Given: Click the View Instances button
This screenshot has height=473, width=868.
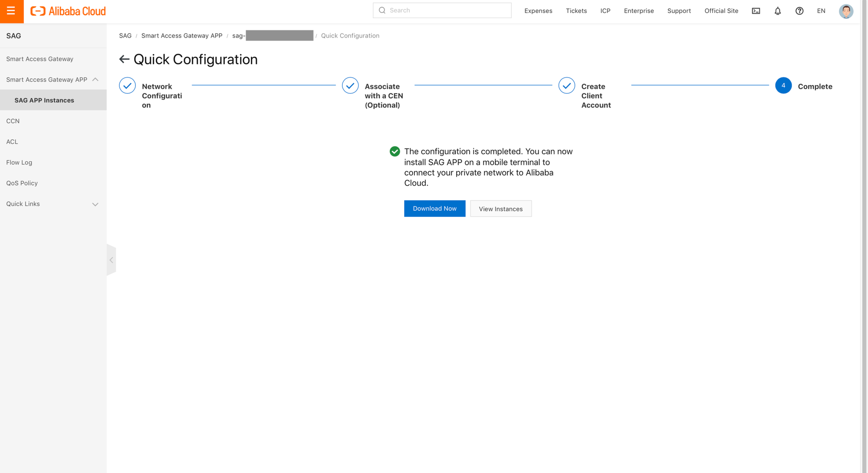Looking at the screenshot, I should click(x=500, y=209).
